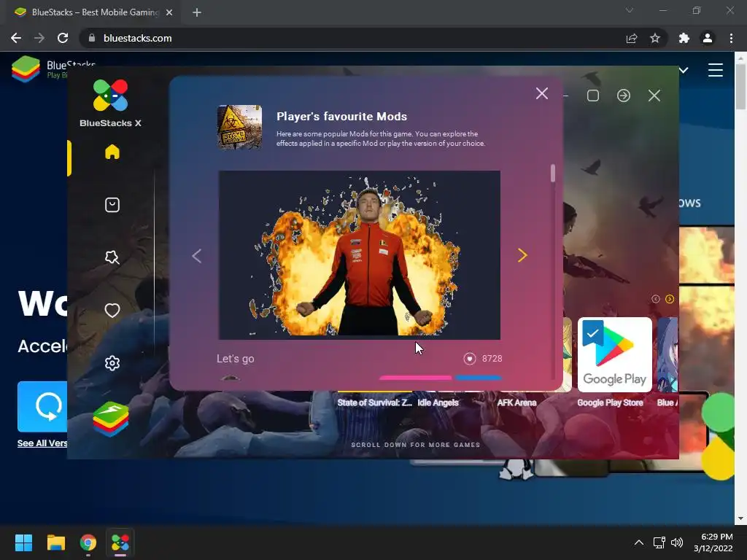Screen dimensions: 747x560
Task: Open the Chrome tab search chevron
Action: [x=630, y=10]
